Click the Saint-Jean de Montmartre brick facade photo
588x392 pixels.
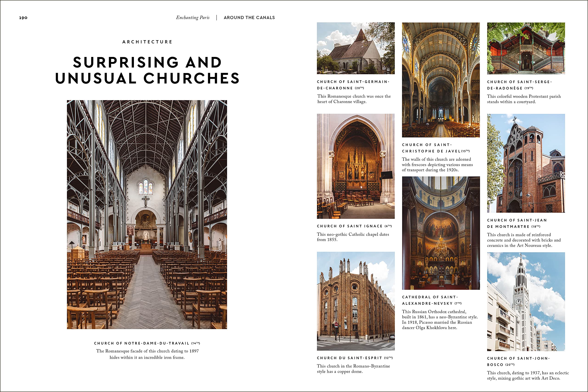click(x=526, y=163)
